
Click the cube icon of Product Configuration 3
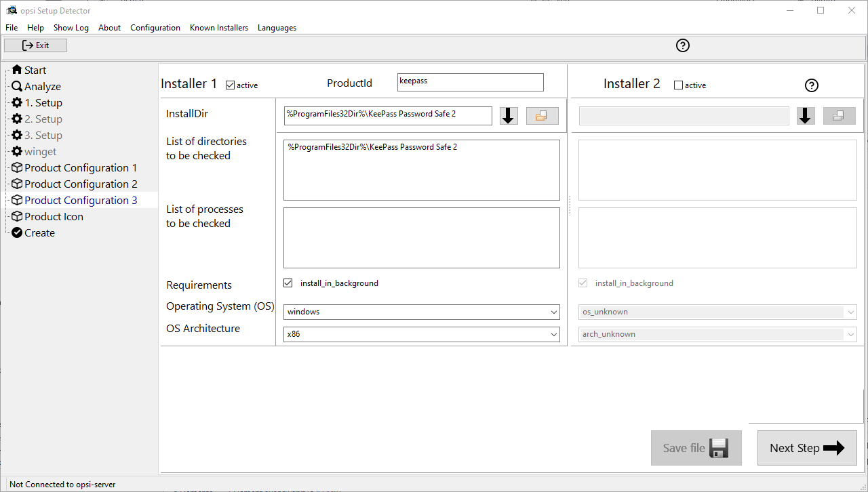[x=17, y=200]
